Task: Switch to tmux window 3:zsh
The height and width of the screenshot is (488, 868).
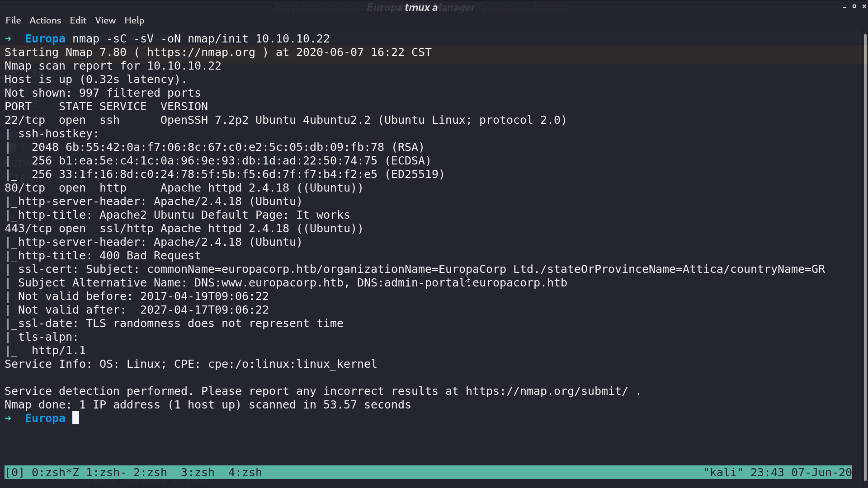Action: tap(198, 473)
